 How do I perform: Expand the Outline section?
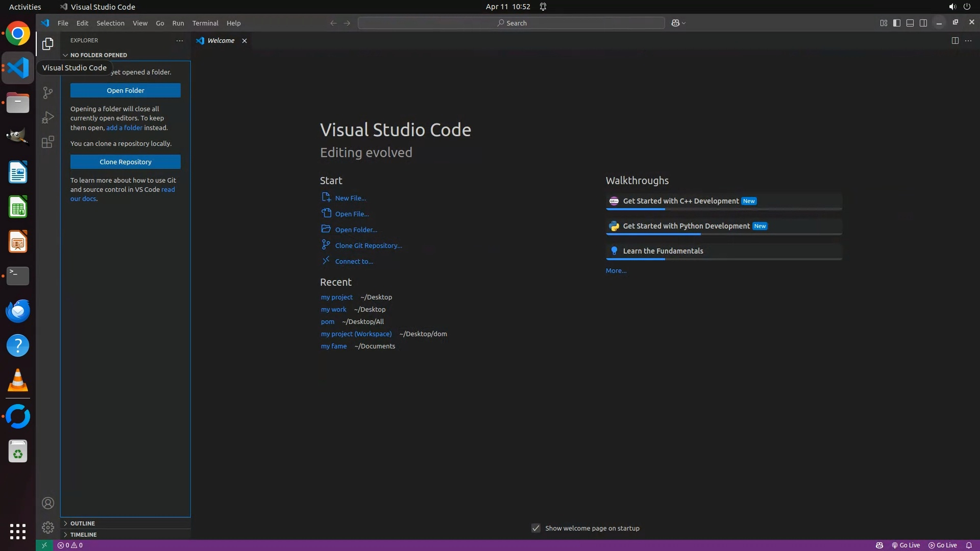tap(82, 523)
